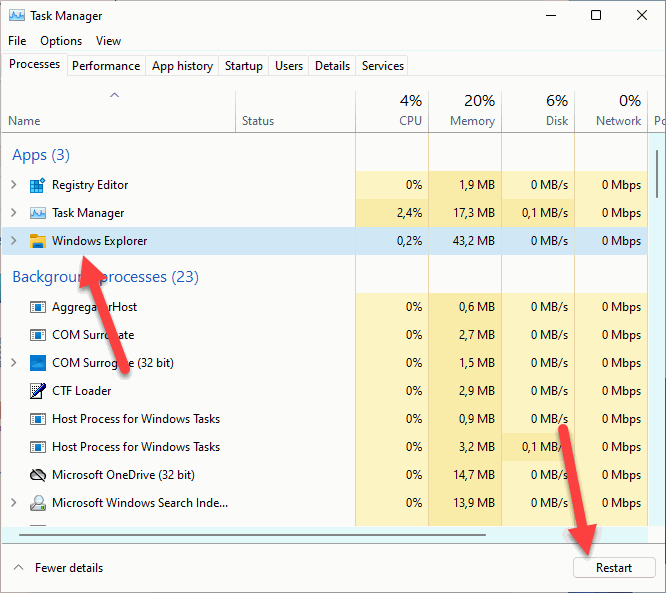The height and width of the screenshot is (593, 666).
Task: Click the 17,3 MB memory value
Action: 474,213
